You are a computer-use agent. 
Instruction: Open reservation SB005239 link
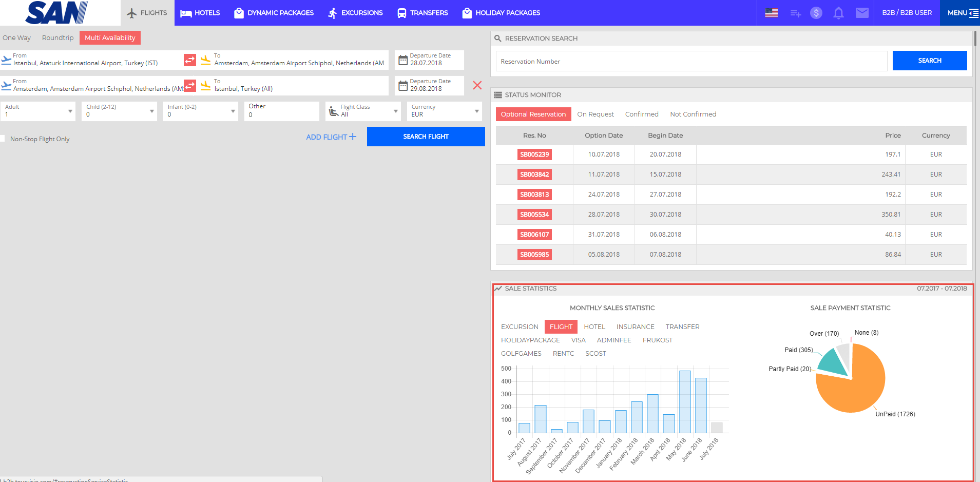(x=534, y=155)
